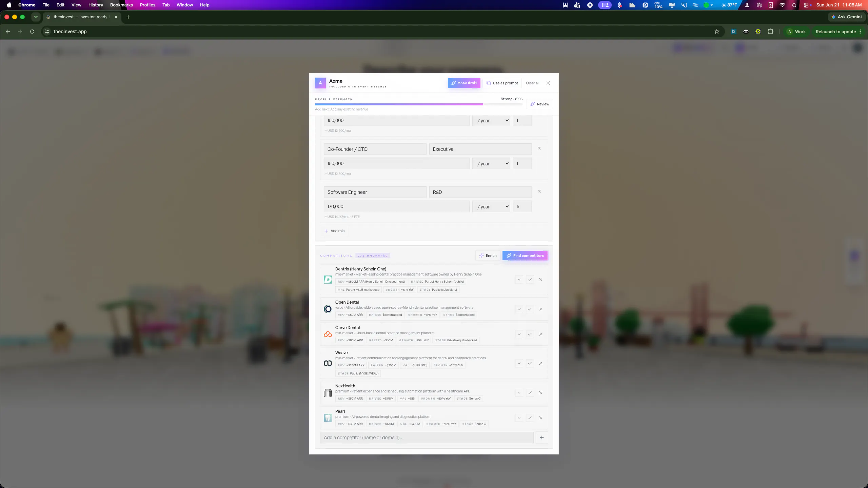
Task: Expand the Weave competitor details
Action: point(519,363)
